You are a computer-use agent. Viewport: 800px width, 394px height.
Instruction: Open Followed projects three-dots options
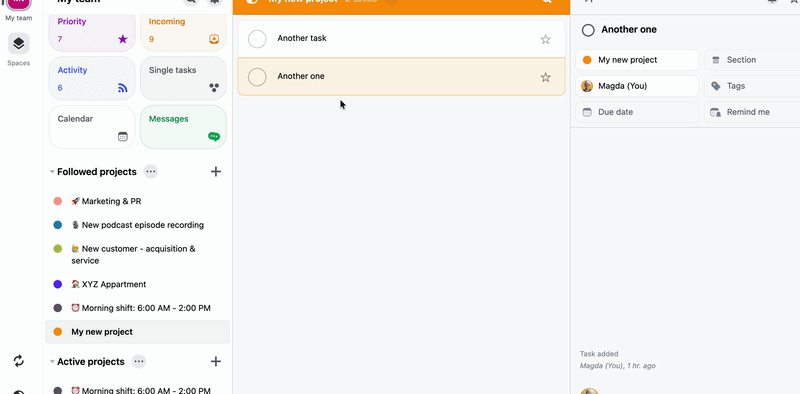pos(151,171)
